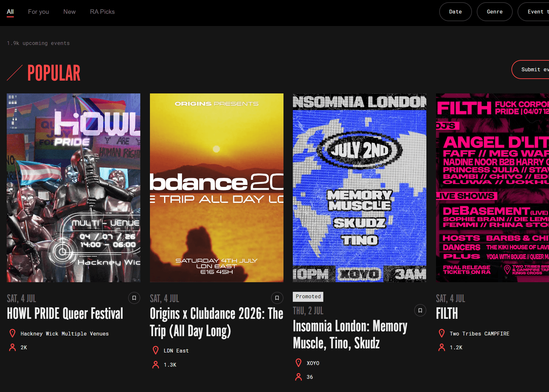Click location pin icon beside Hackney Wick Multiple Venues
Screen dimensions: 549x392
point(13,334)
